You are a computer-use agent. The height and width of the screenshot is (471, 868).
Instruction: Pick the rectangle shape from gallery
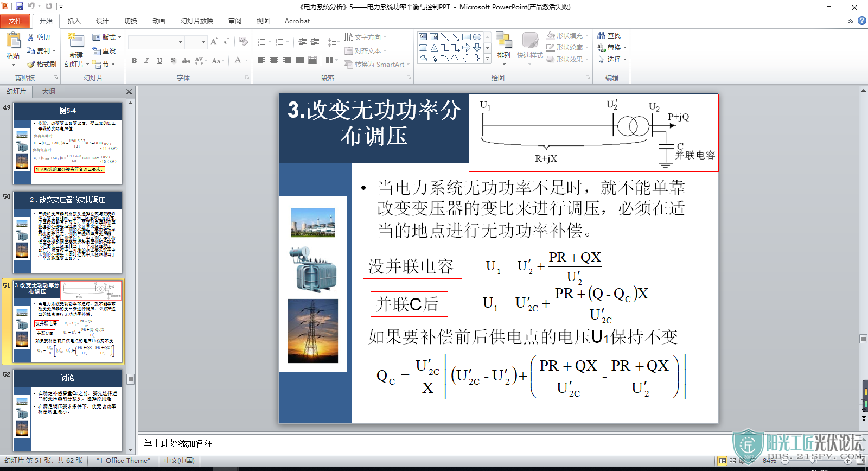(466, 37)
